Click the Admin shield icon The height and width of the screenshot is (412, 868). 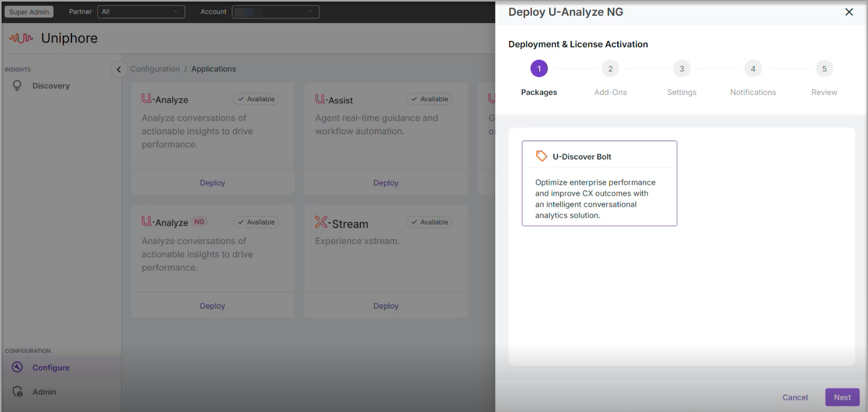click(x=17, y=392)
